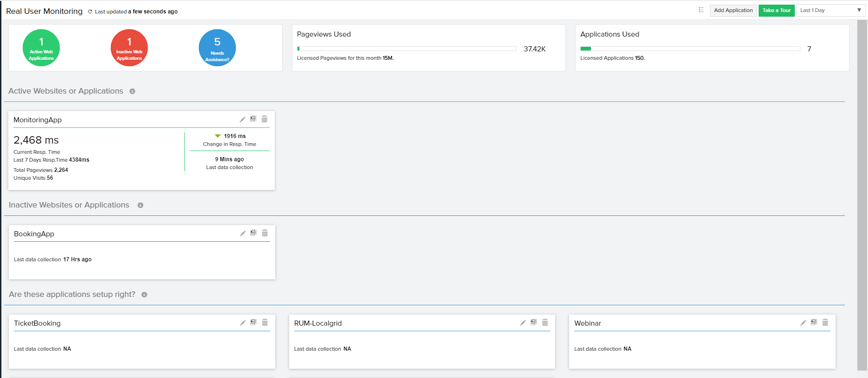Click the 'Applications Used' panel heading

click(610, 34)
